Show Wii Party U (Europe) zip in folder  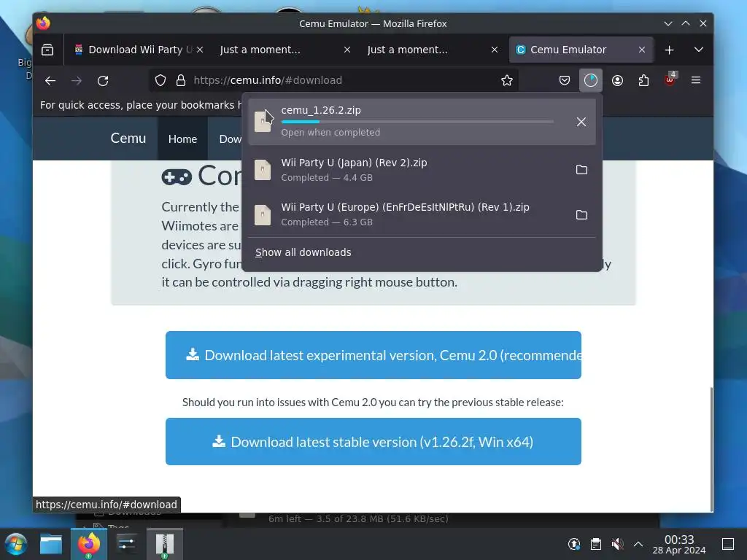point(581,215)
